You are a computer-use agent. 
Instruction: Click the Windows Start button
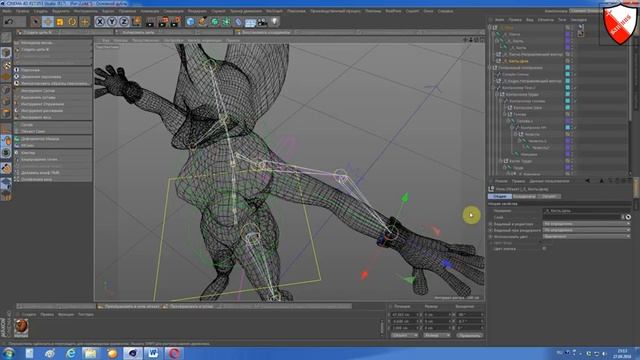point(9,353)
